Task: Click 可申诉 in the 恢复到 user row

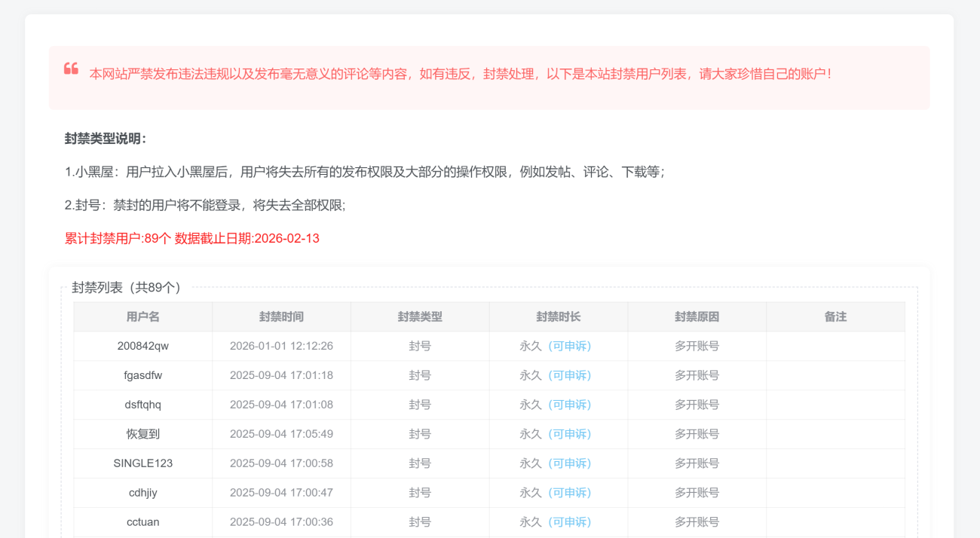Action: (x=569, y=434)
